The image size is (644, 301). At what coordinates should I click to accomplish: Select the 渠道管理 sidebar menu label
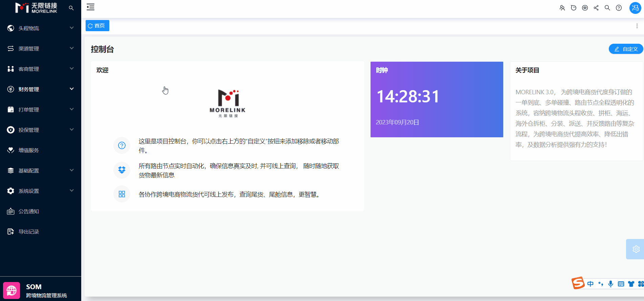(x=29, y=48)
